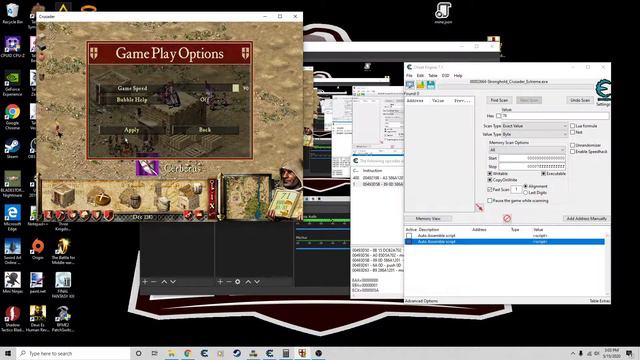Image resolution: width=640 pixels, height=360 pixels.
Task: Open the Memory Scan Options region dropdown
Action: (x=527, y=150)
